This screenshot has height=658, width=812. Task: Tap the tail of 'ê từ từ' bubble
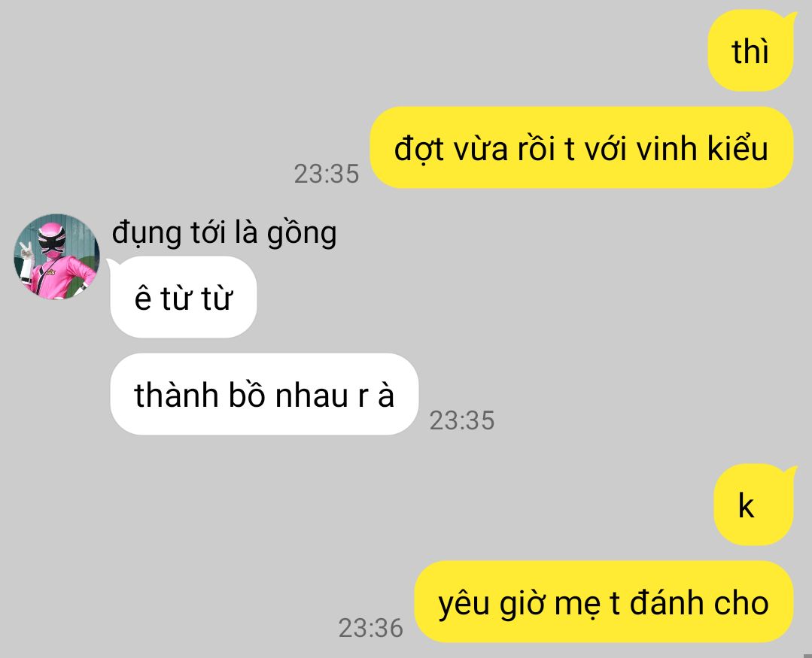[x=114, y=265]
